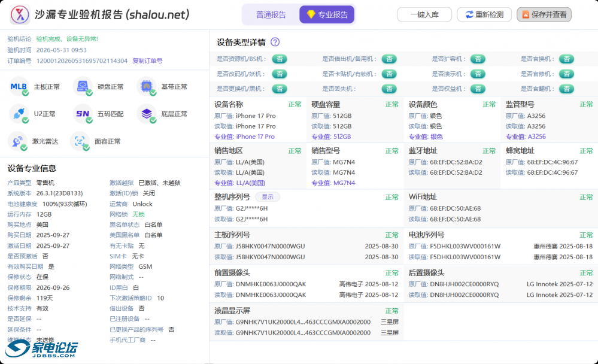Click cellular factory address 68:EF:DC:4C:96:67
This screenshot has width=598, height=364.
[553, 162]
